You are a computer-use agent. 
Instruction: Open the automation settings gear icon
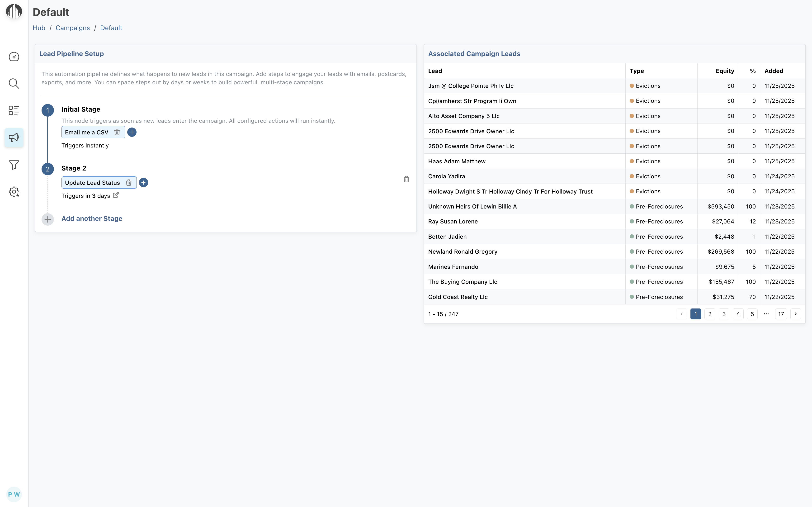pos(14,192)
